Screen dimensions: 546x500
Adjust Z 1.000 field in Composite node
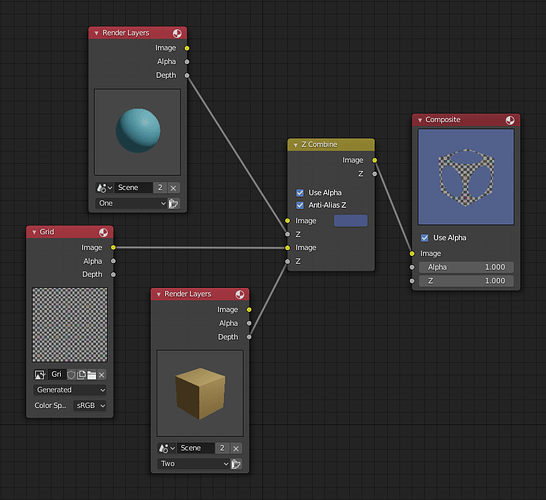point(466,281)
